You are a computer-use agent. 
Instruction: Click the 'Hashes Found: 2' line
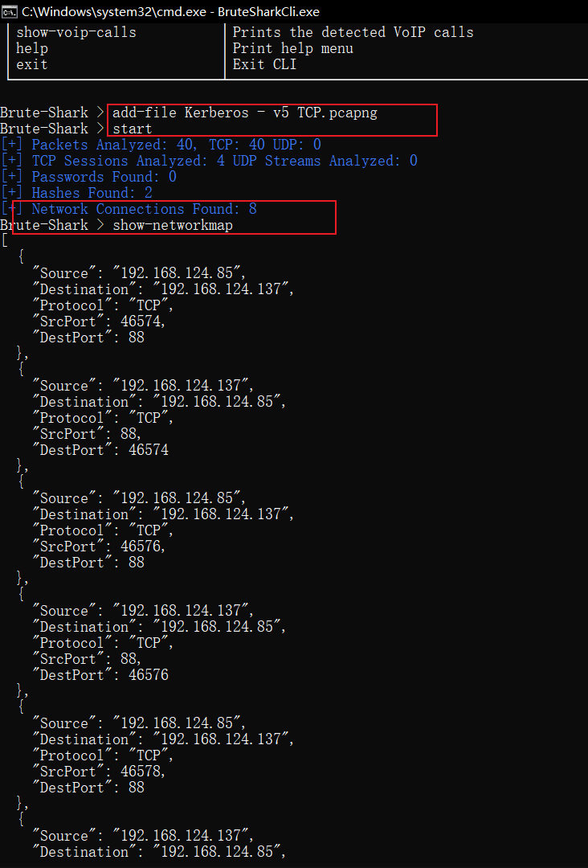click(76, 193)
